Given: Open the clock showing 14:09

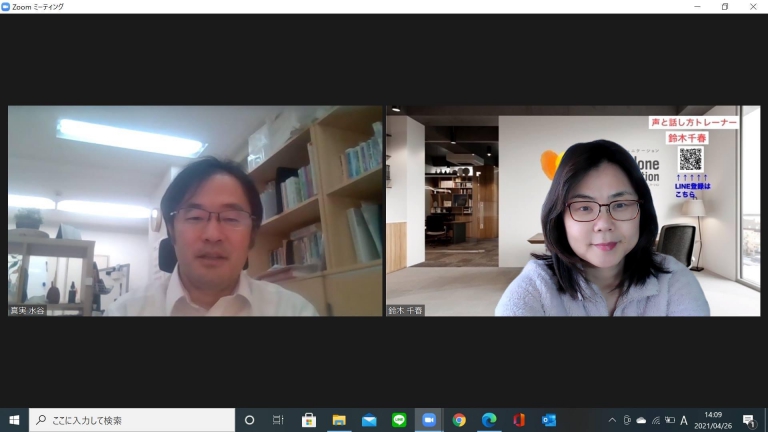Looking at the screenshot, I should tap(713, 420).
